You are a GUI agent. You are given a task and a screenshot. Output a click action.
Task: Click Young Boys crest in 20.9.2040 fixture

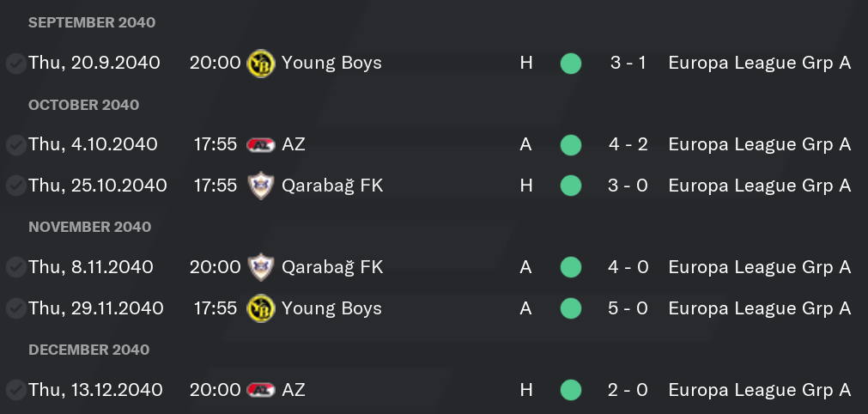[261, 63]
